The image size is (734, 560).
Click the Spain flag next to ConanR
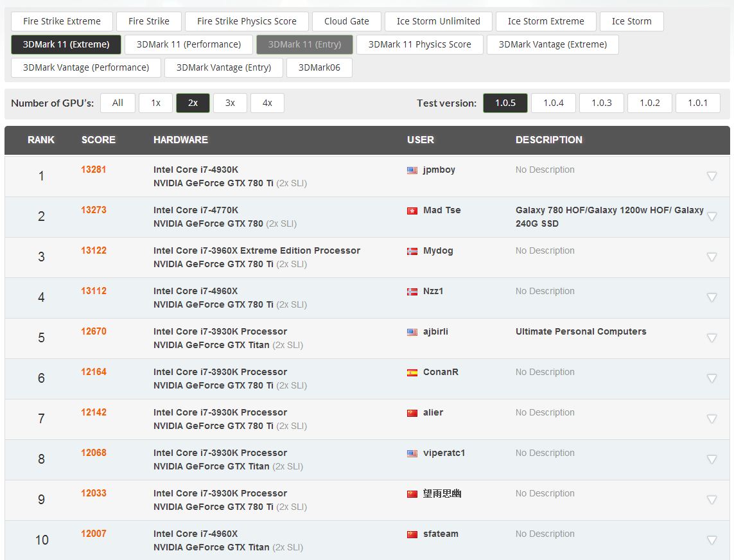click(x=412, y=372)
